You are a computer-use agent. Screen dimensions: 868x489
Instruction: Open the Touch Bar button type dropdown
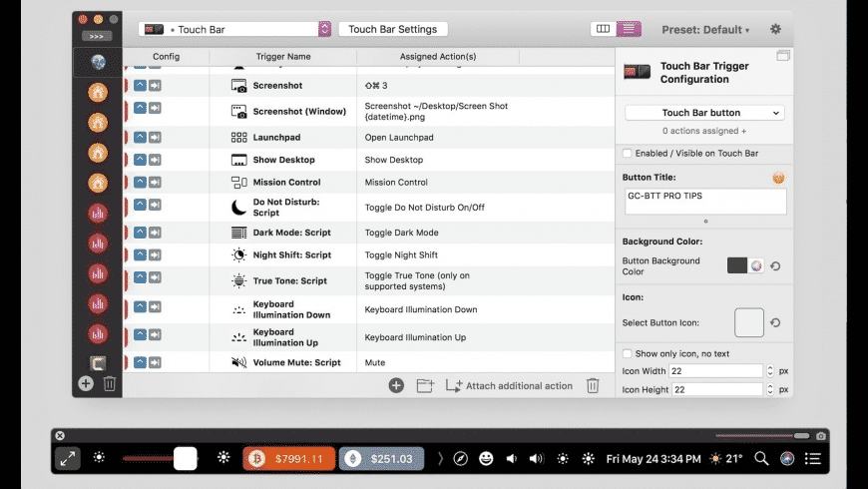pos(704,113)
